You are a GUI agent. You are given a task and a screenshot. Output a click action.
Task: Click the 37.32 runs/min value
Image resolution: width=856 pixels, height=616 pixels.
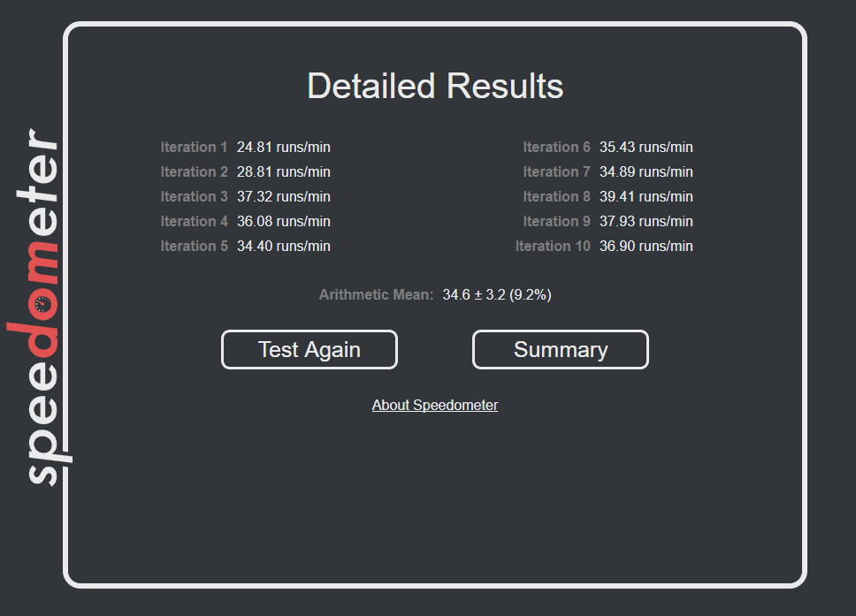[283, 196]
